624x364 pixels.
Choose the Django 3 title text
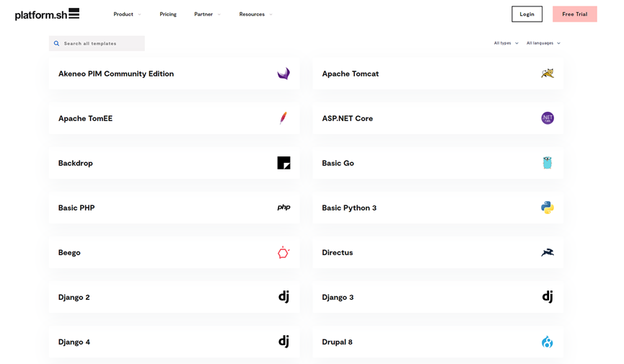click(x=338, y=297)
